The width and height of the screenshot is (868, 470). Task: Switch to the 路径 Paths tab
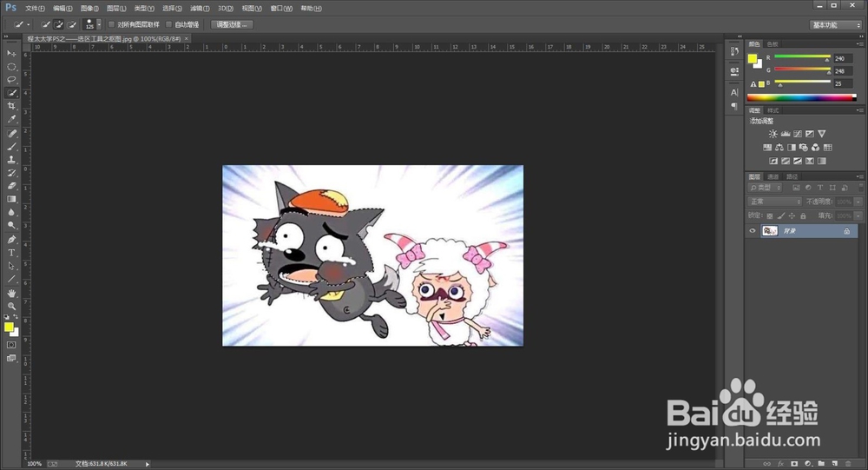click(x=792, y=177)
